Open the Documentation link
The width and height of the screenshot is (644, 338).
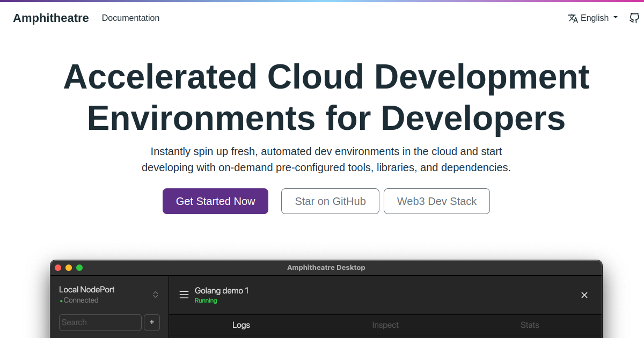130,18
